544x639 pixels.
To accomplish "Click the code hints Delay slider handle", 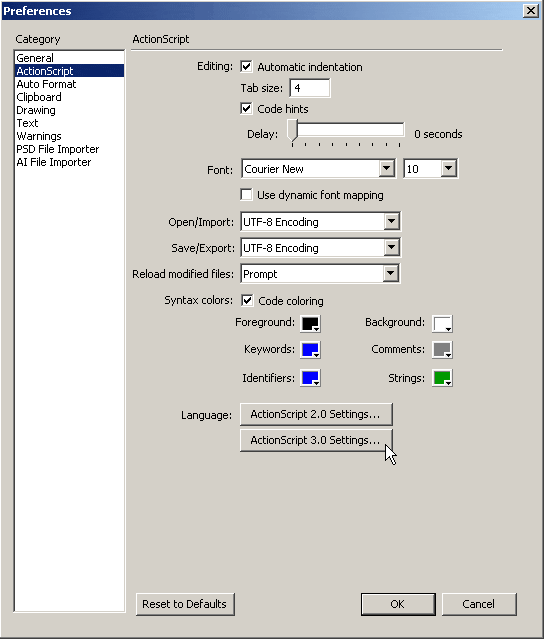I will point(293,130).
